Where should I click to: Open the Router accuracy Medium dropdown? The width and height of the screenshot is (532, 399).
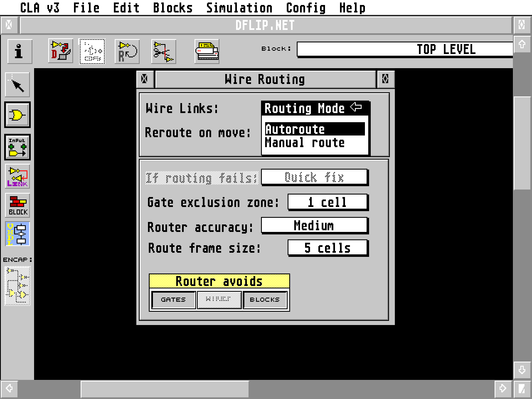click(314, 225)
